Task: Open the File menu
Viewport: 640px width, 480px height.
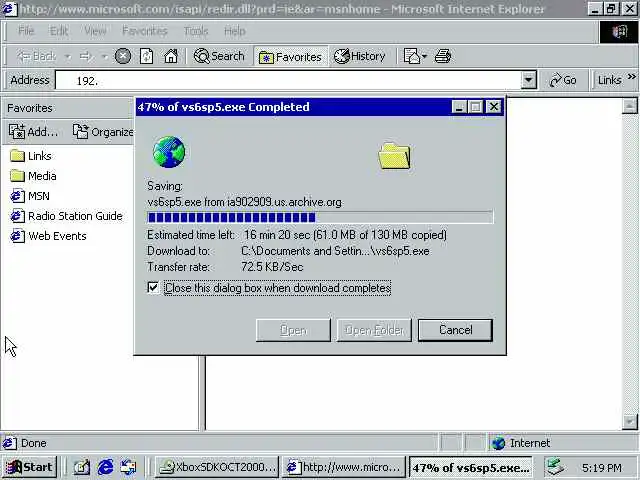Action: click(26, 31)
